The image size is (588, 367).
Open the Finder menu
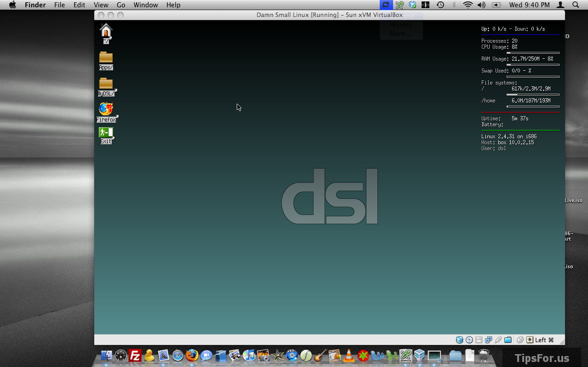coord(35,5)
